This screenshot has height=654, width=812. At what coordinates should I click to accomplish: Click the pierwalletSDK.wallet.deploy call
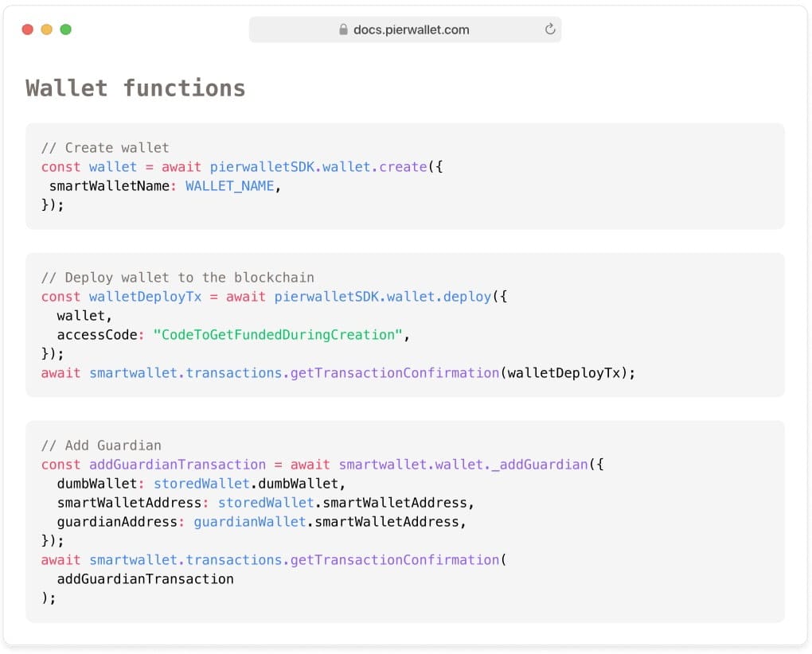pyautogui.click(x=383, y=297)
